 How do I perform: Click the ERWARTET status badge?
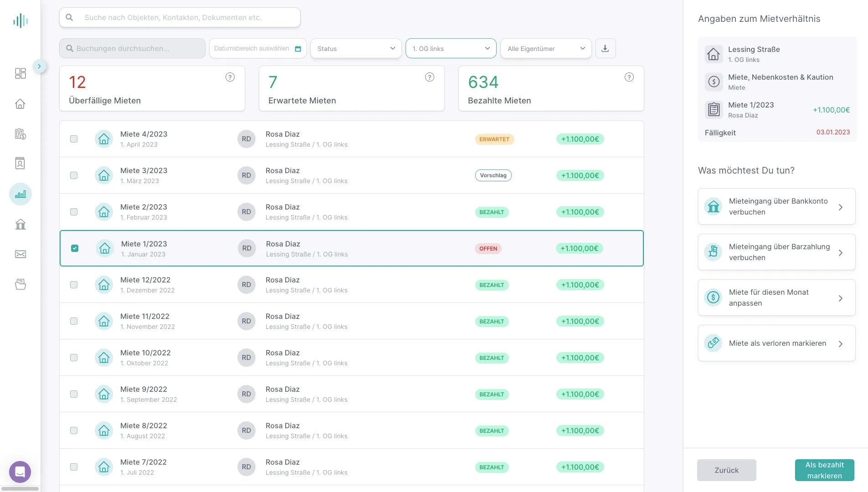pyautogui.click(x=494, y=139)
